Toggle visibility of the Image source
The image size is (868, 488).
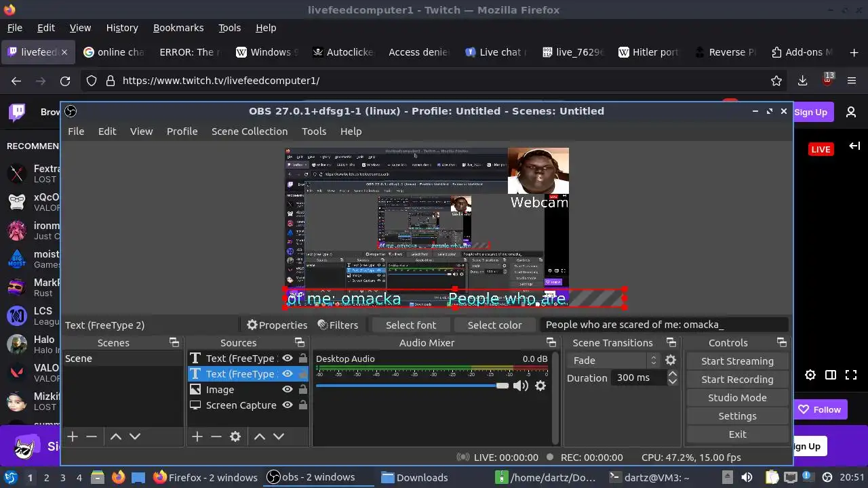[x=288, y=390]
